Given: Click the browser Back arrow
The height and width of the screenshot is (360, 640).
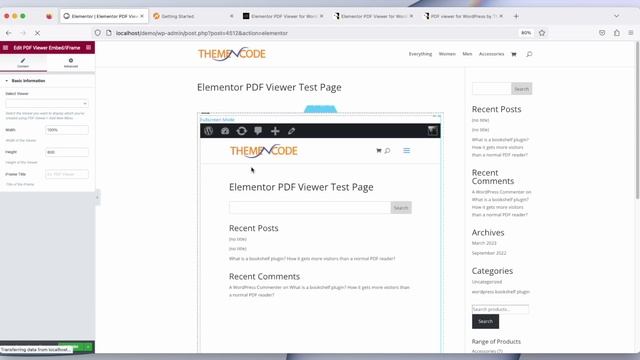Looking at the screenshot, I should [9, 33].
